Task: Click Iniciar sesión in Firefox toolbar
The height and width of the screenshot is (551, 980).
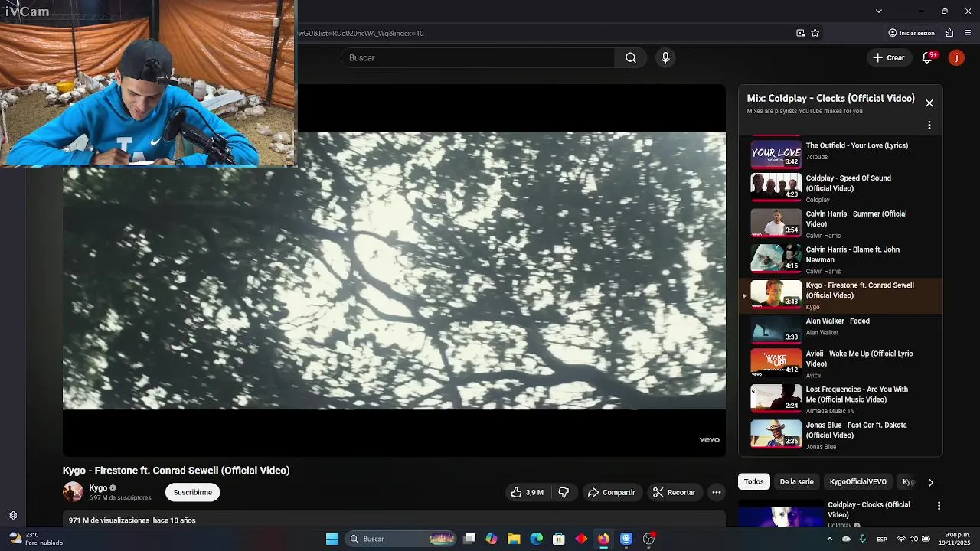Action: click(x=911, y=33)
